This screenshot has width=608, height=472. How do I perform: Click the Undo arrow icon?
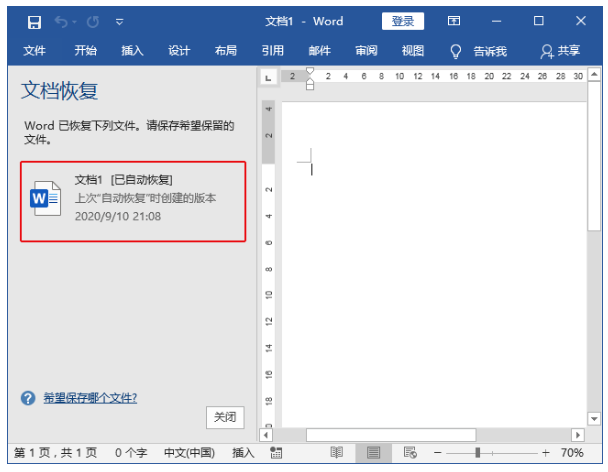pos(60,21)
